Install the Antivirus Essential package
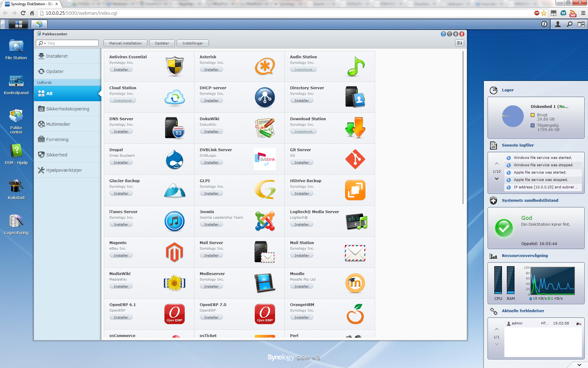The width and height of the screenshot is (588, 368). [x=121, y=70]
